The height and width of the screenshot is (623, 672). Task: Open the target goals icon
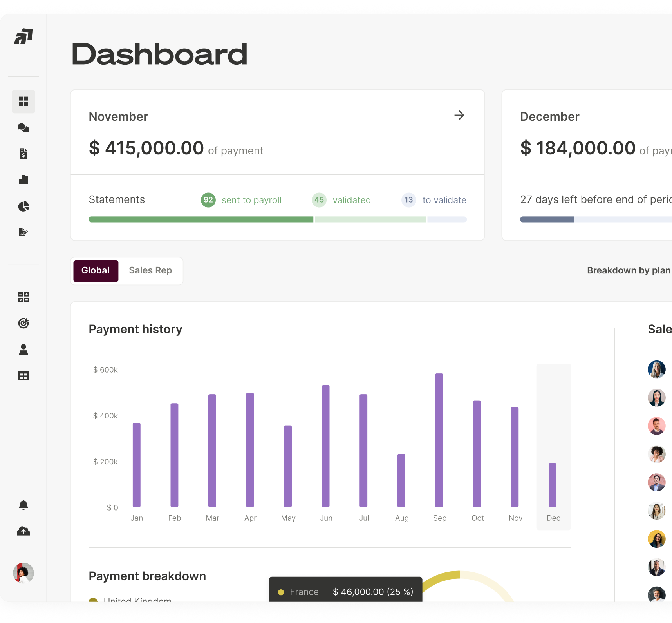pyautogui.click(x=23, y=323)
